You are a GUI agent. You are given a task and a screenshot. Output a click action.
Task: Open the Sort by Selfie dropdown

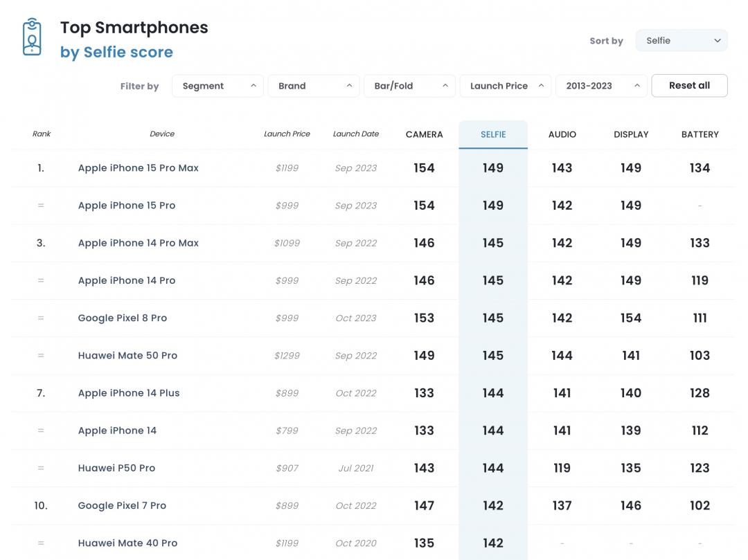(x=682, y=41)
